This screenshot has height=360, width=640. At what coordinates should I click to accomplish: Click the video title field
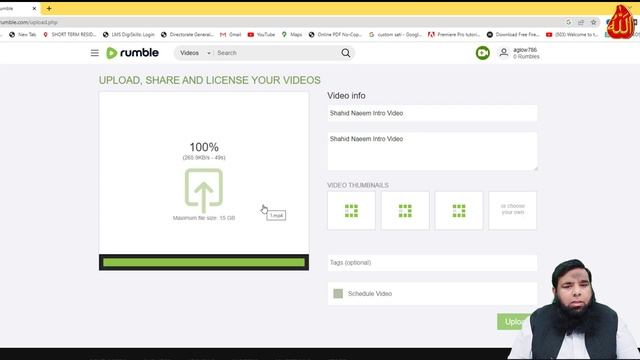pos(432,113)
